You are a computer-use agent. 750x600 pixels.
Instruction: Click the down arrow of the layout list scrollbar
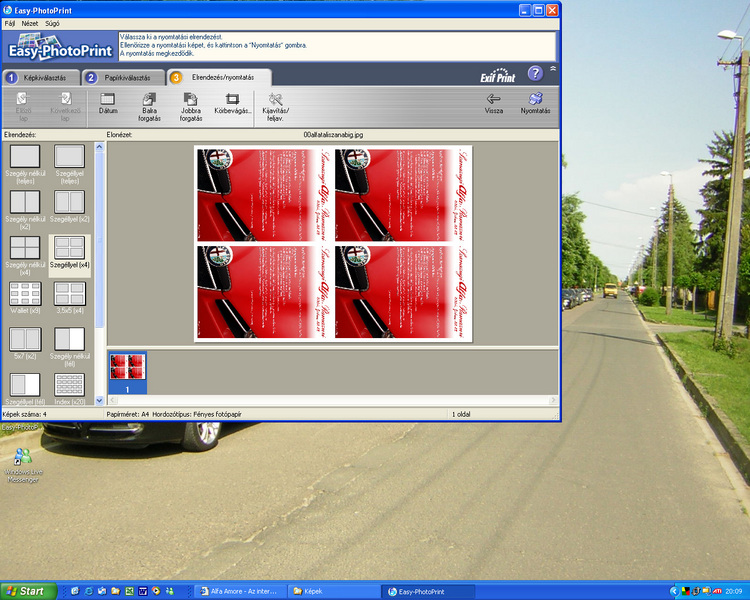pyautogui.click(x=99, y=400)
